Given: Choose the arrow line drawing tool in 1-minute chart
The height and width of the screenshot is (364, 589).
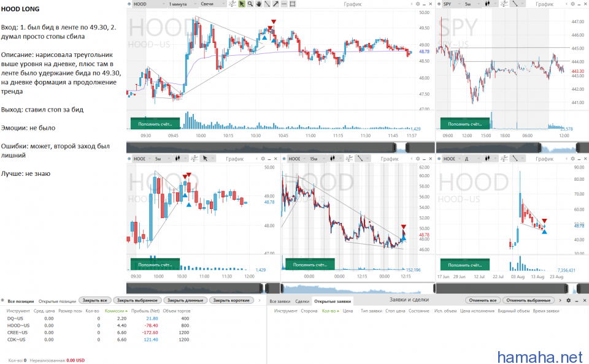Looking at the screenshot, I should tap(275, 4).
